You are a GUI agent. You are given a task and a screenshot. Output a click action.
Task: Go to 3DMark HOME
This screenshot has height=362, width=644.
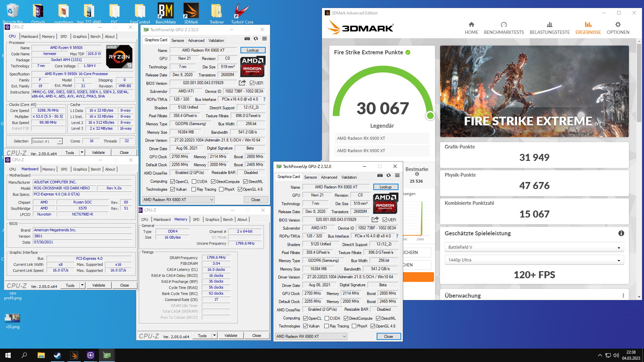tap(471, 28)
